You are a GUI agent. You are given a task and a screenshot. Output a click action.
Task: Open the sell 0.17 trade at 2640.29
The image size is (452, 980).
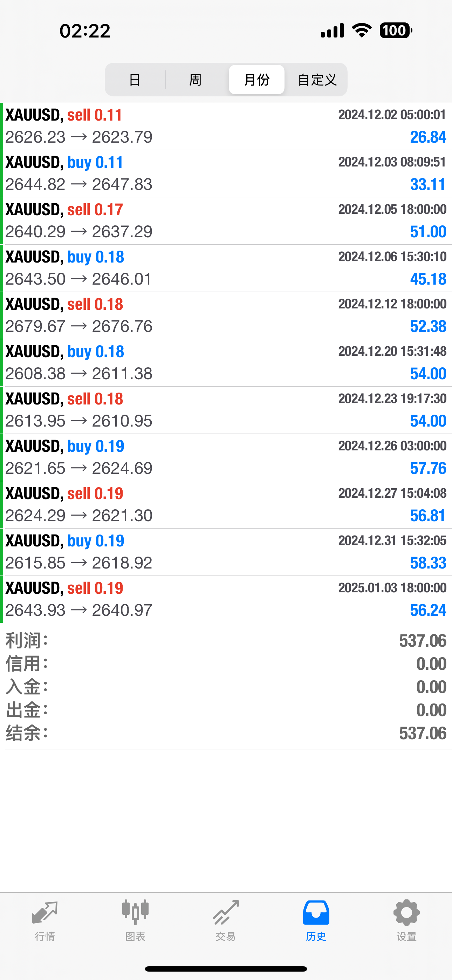click(x=226, y=221)
